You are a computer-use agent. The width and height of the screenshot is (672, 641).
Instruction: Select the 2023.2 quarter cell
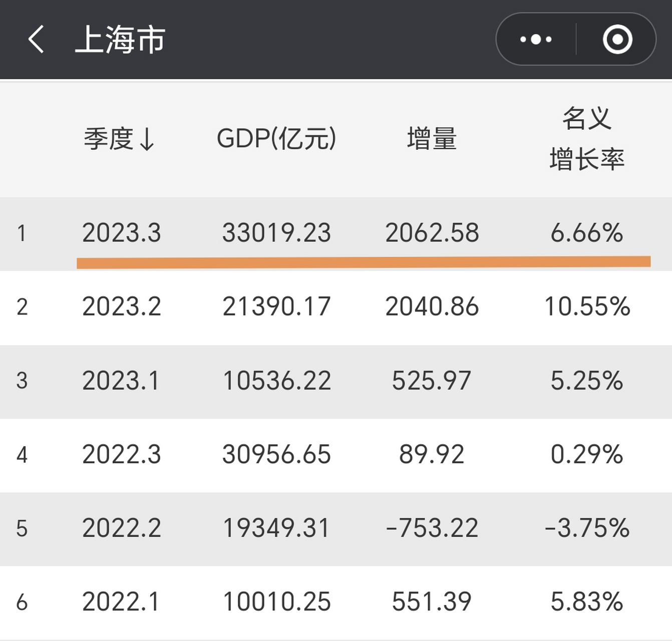(x=122, y=306)
